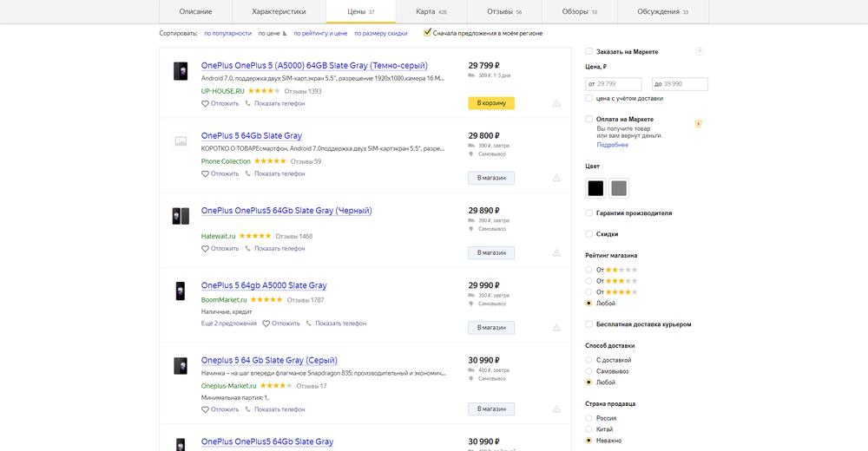Click warning triangle on Hatewait.ru offer
Screen dimensions: 868x451
pos(556,252)
